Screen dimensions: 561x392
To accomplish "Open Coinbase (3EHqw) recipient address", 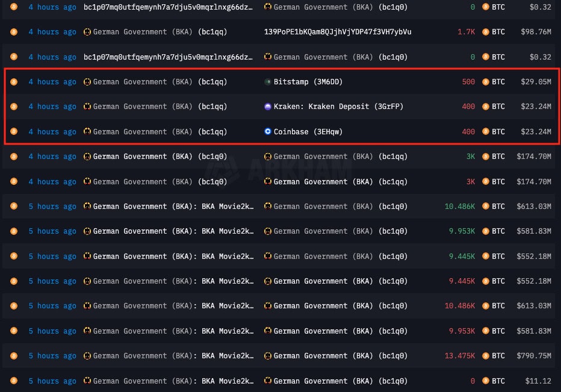I will [x=308, y=132].
